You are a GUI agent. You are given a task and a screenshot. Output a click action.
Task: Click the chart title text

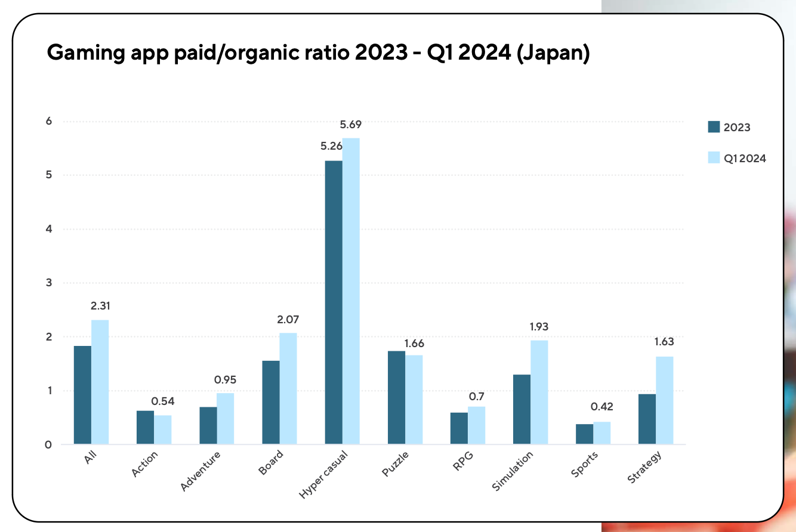(318, 53)
